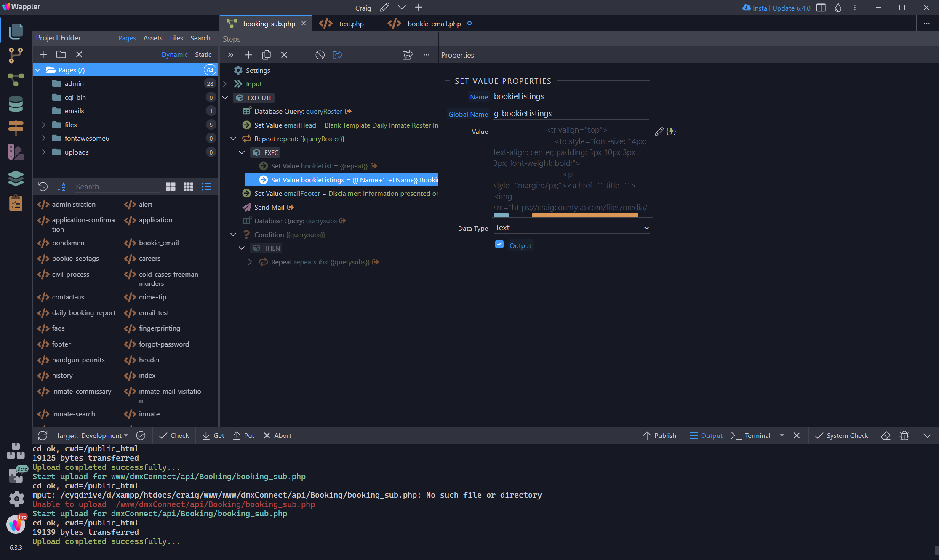Uncheck the Output checkbox
This screenshot has height=560, width=939.
pos(499,245)
